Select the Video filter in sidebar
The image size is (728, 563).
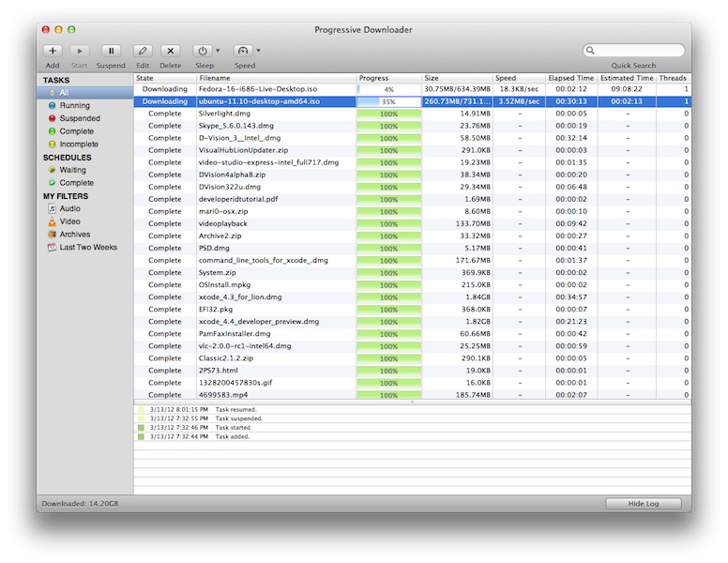(69, 221)
